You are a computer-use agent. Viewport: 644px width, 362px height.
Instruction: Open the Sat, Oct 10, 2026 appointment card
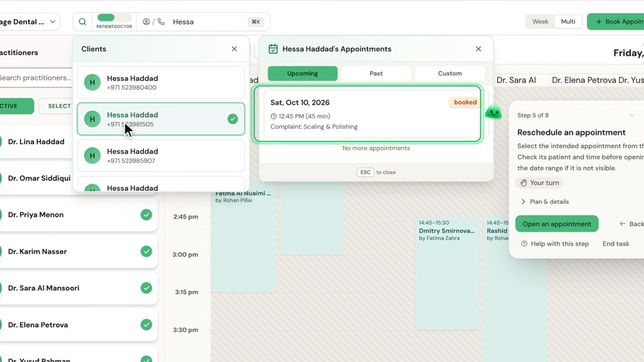pos(368,114)
